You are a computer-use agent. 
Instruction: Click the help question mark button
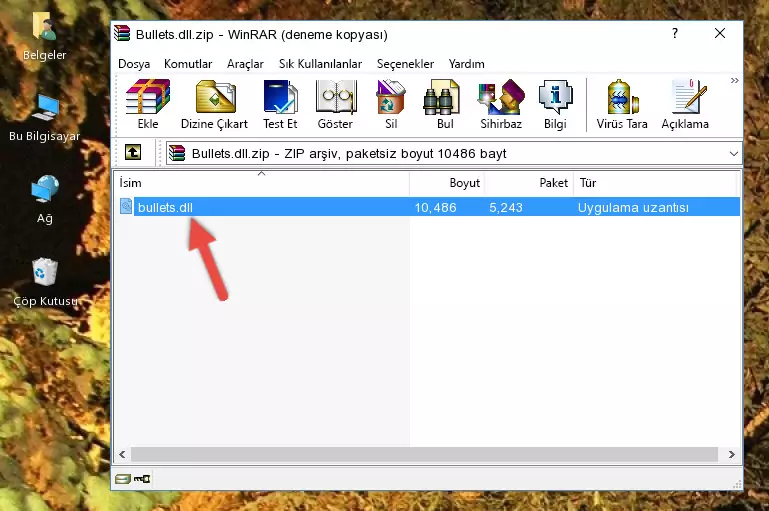[675, 33]
